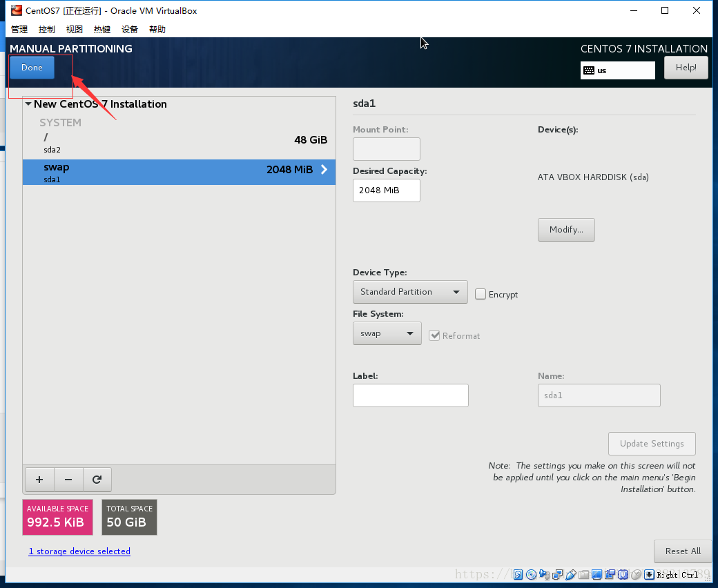This screenshot has height=588, width=718.
Task: Click Update Settings button
Action: tap(652, 444)
